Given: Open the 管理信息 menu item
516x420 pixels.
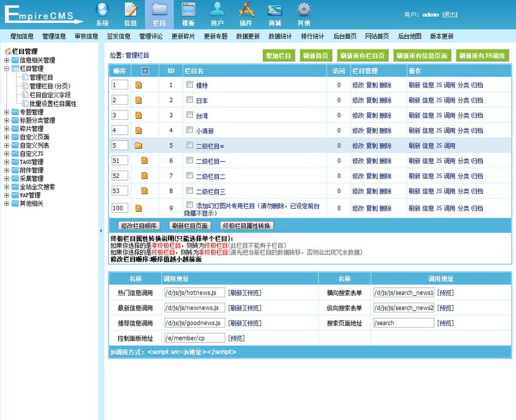Looking at the screenshot, I should point(54,36).
